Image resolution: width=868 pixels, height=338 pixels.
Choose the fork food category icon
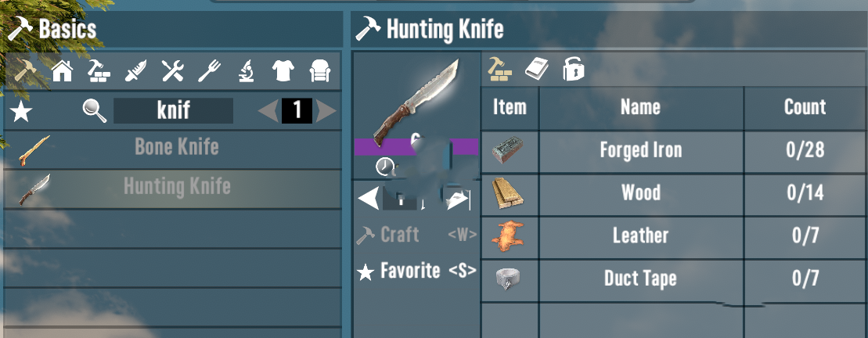click(x=209, y=71)
